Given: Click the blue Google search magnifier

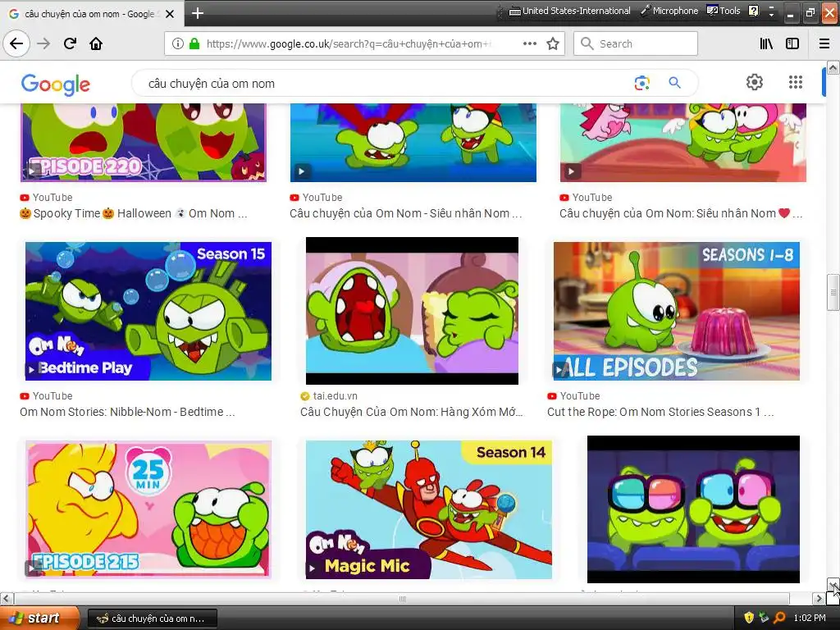Looking at the screenshot, I should click(x=674, y=83).
